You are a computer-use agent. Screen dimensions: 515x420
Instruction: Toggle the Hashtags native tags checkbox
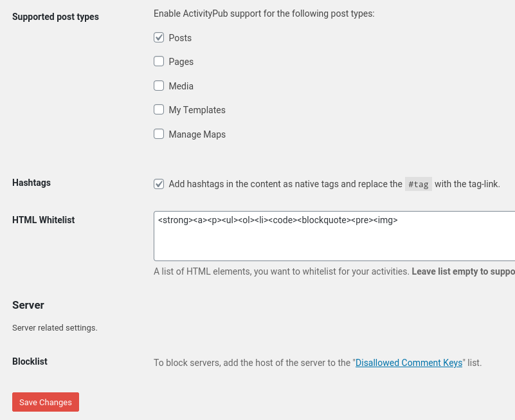point(159,184)
